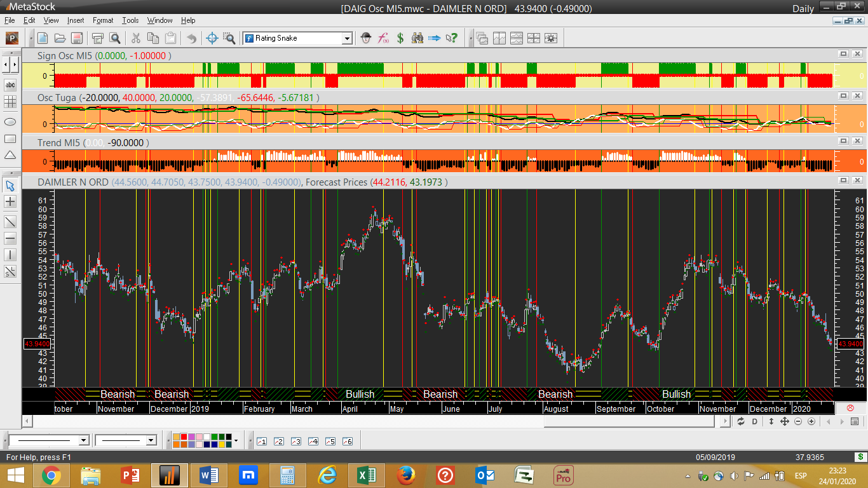
Task: Expand the color palette dropdown arrow
Action: (236, 440)
